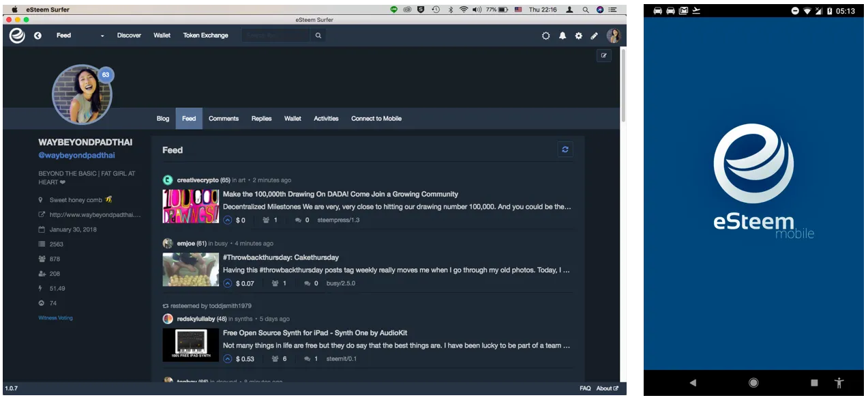
Task: Open the redskylullaby author name link
Action: click(x=196, y=319)
